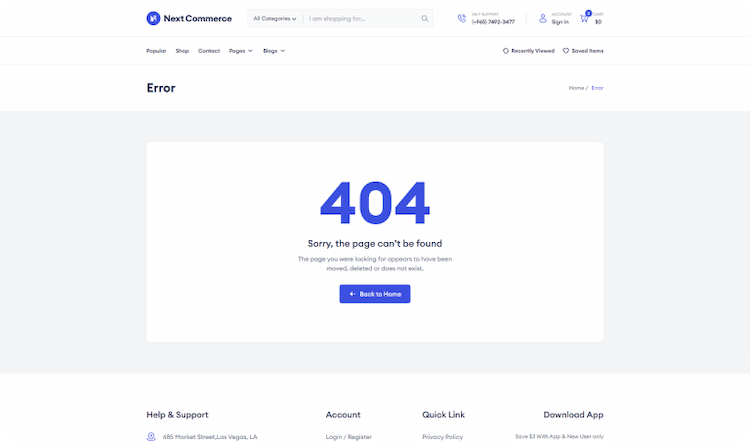Click the account user icon
Image resolution: width=750 pixels, height=443 pixels.
543,18
